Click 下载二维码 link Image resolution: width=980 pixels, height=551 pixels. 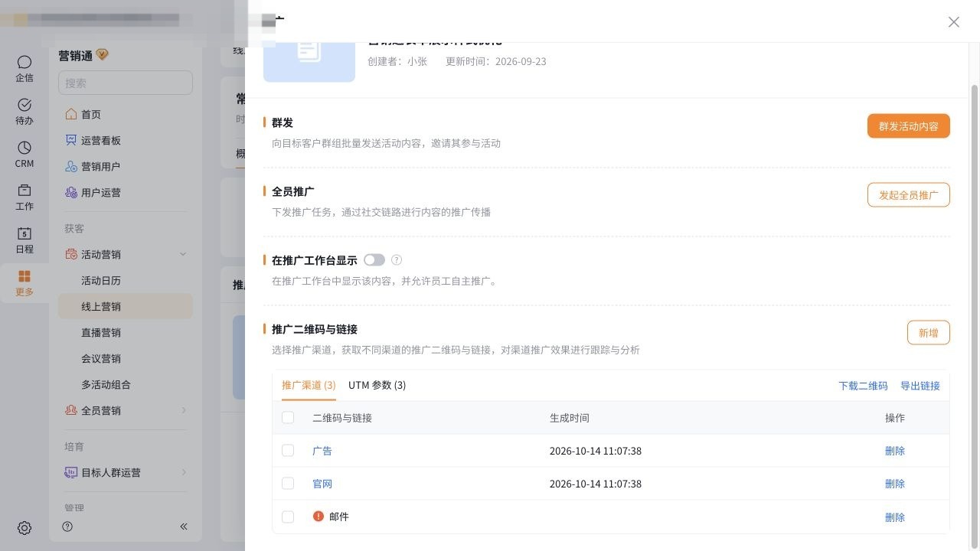863,386
